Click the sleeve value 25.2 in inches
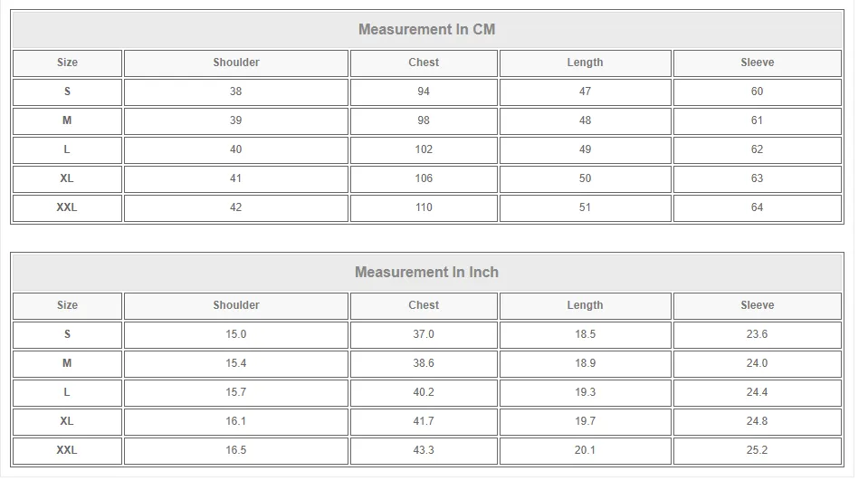Screen dimensions: 868x481 pos(758,450)
